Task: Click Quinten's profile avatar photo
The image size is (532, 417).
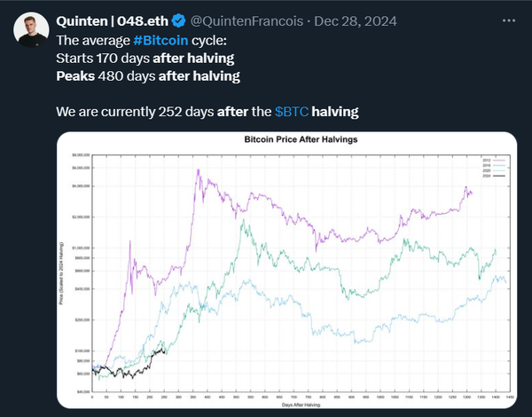Action: [x=32, y=31]
